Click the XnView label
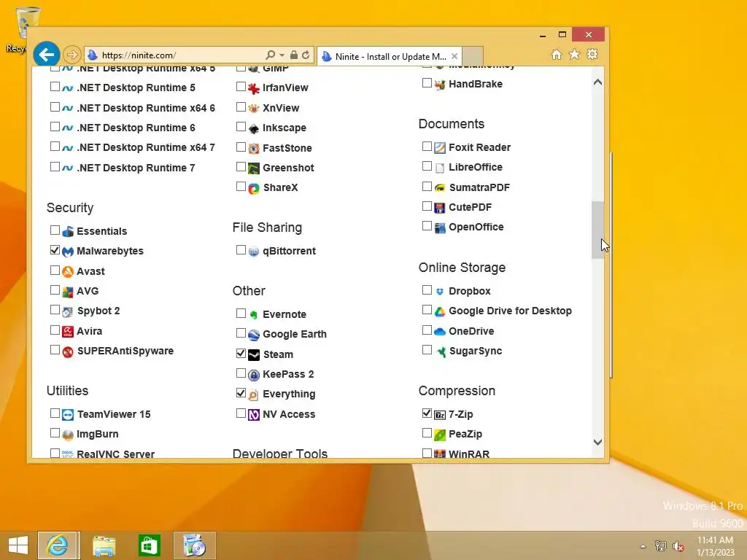The image size is (747, 560). (281, 108)
